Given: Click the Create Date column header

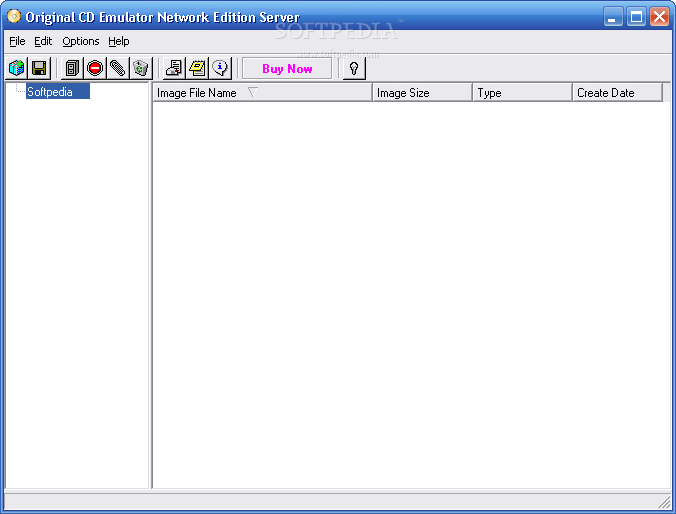Looking at the screenshot, I should point(618,93).
